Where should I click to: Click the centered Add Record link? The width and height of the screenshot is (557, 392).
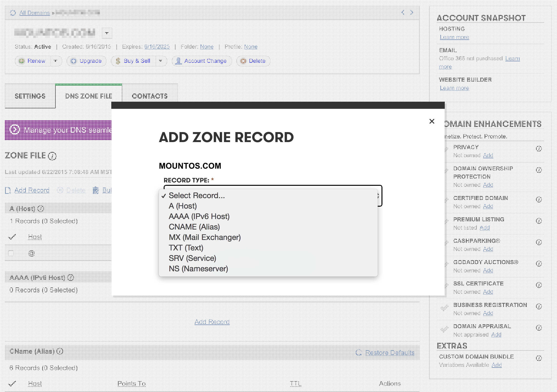(212, 322)
